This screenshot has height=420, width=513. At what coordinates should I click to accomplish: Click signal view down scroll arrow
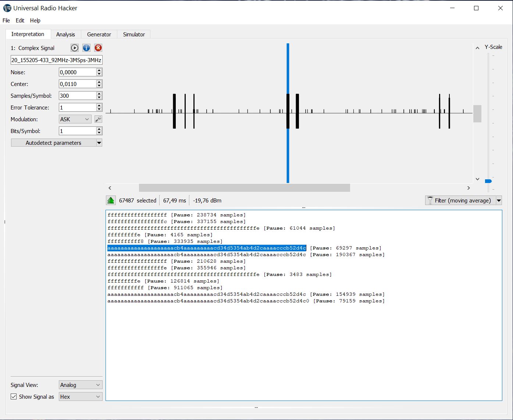pyautogui.click(x=477, y=179)
